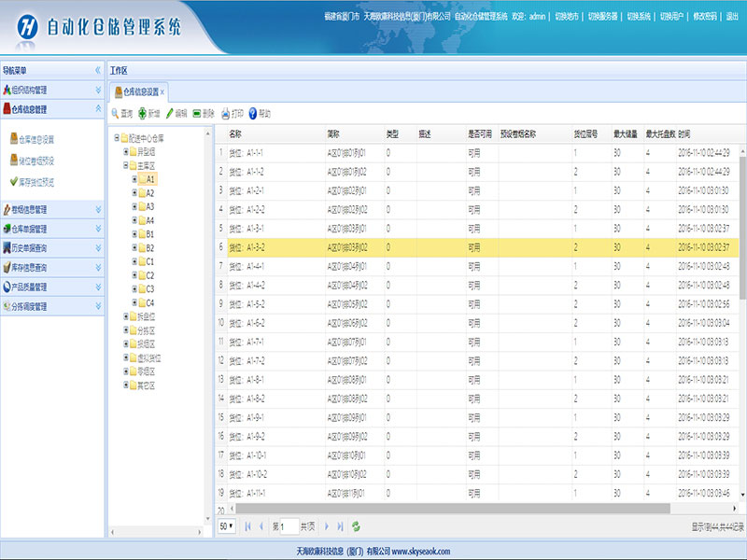Click the 编辑 pencil edit icon
Screen dimensions: 747x560
169,113
